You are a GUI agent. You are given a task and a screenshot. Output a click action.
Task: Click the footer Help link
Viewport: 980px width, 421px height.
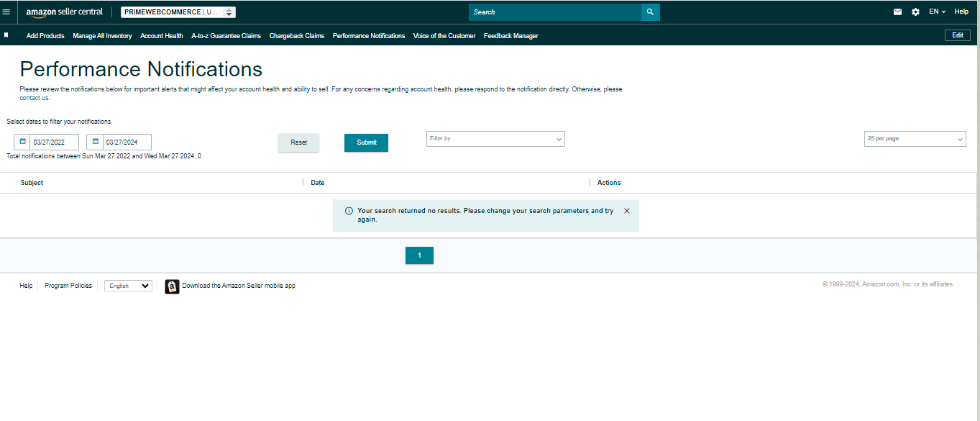point(26,286)
